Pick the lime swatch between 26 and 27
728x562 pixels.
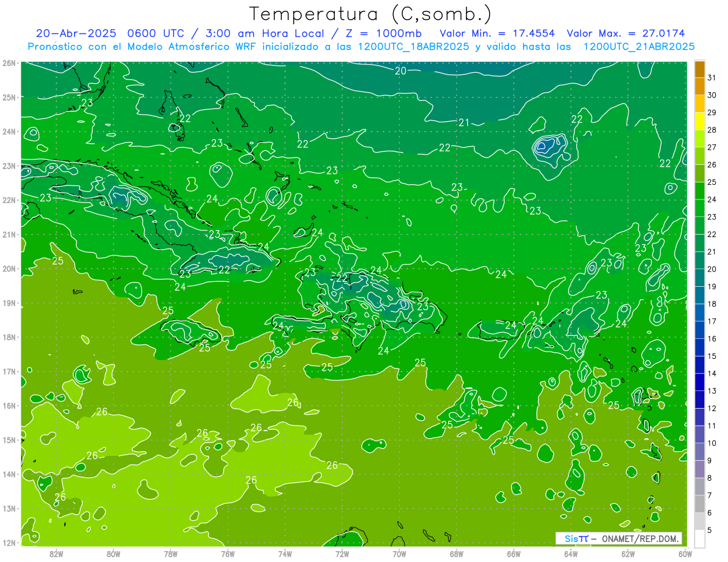(699, 156)
